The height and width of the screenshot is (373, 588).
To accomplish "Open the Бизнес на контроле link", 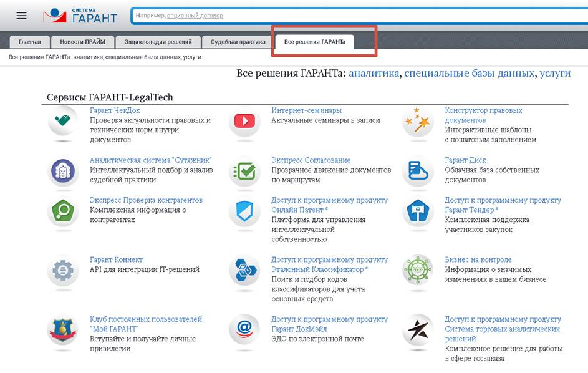I will 478,259.
